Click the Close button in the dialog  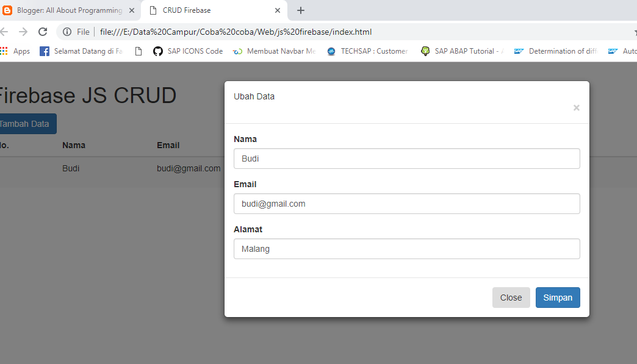pos(511,298)
